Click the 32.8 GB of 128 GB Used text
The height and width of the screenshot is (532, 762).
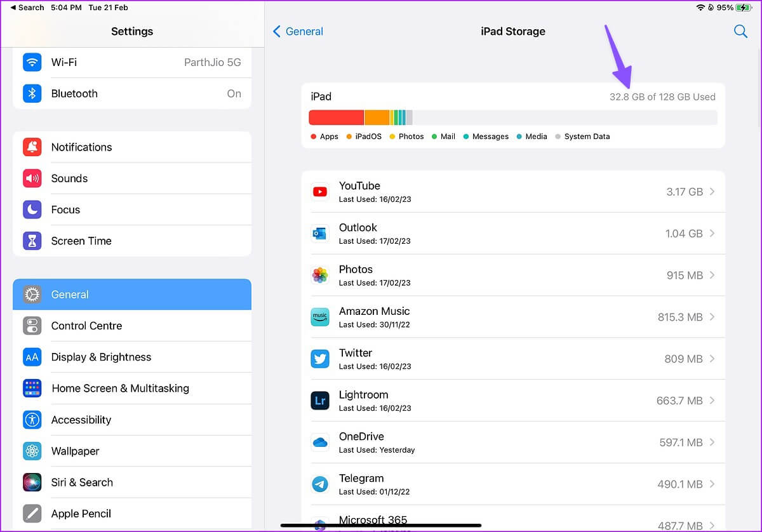pos(662,97)
